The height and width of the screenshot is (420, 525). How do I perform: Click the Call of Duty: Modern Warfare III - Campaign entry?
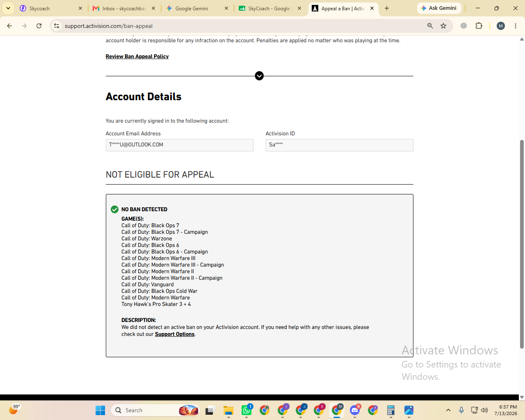click(173, 265)
